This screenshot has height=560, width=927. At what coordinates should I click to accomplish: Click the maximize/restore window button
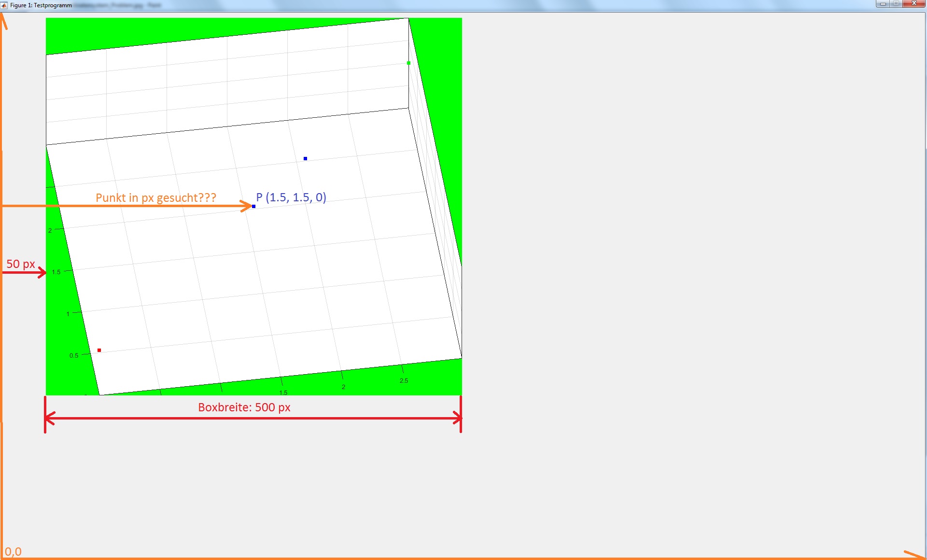tap(896, 4)
